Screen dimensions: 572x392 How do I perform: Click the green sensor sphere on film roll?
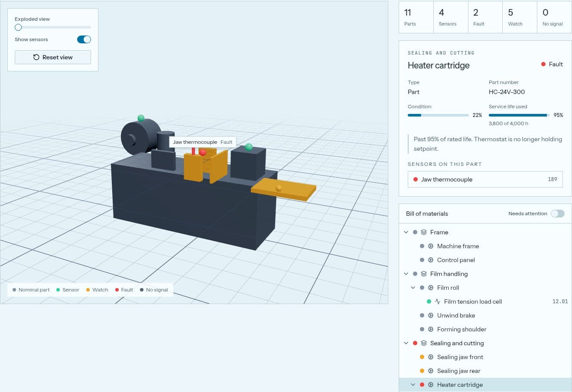click(x=141, y=118)
